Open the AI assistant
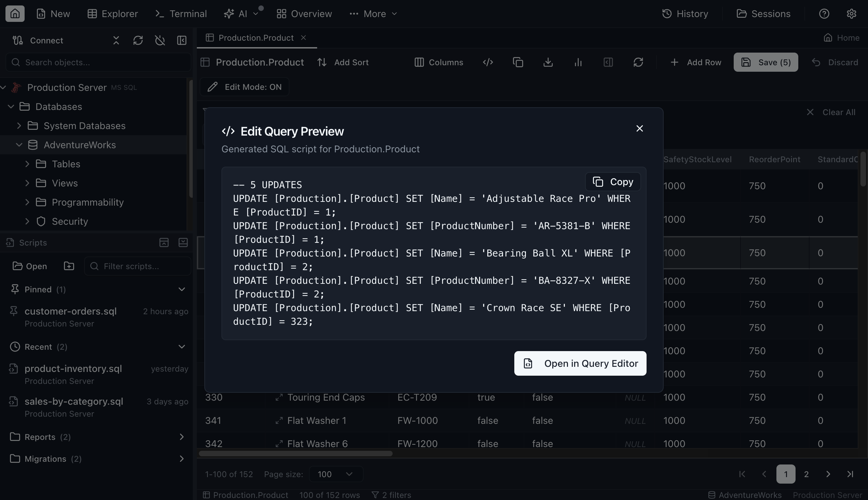The width and height of the screenshot is (868, 500). [237, 14]
